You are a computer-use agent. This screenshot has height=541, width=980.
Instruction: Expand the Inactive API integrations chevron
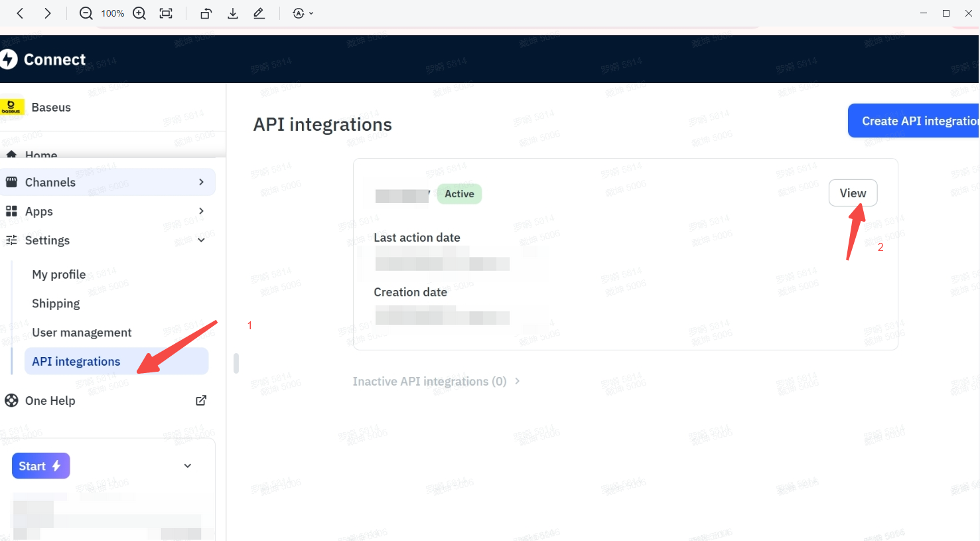518,381
